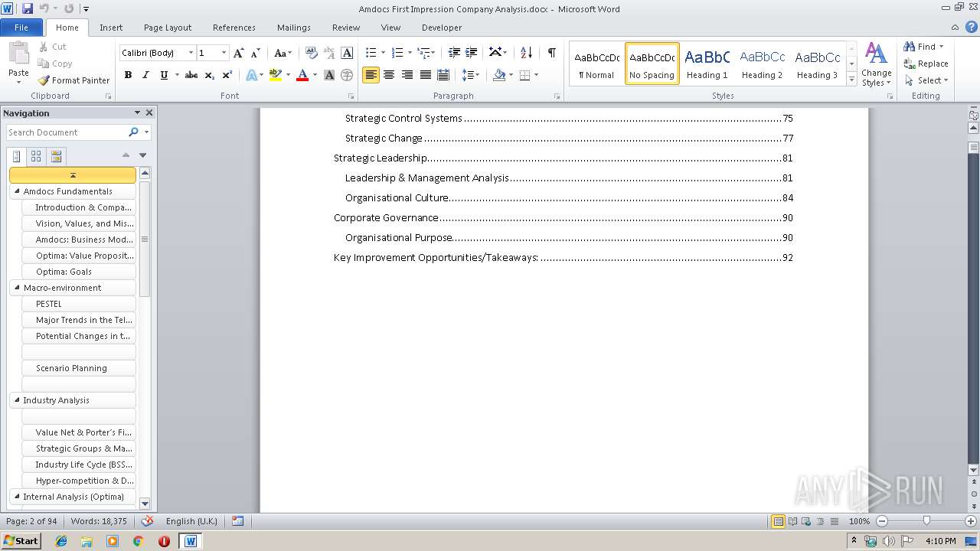Toggle Italic formatting
The width and height of the screenshot is (980, 551).
tap(145, 75)
